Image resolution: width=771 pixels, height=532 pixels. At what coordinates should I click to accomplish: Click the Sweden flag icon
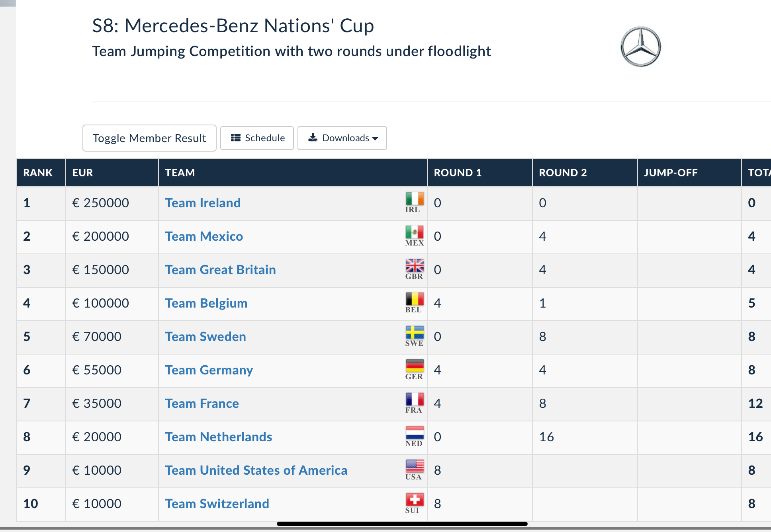(x=415, y=332)
